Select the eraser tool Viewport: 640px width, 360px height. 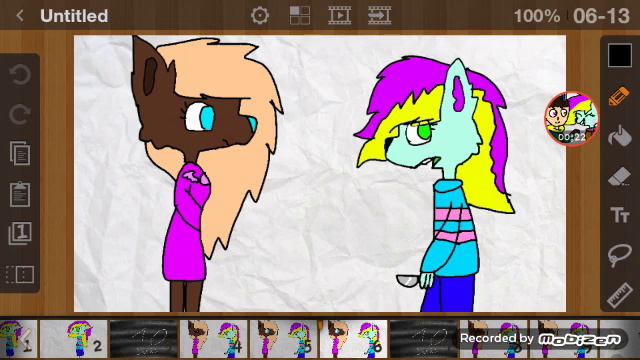620,176
